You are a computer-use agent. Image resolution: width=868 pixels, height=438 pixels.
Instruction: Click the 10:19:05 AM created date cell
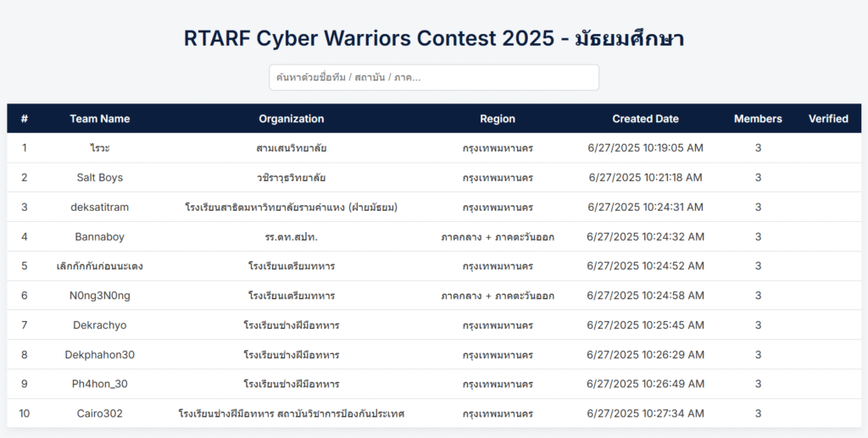(645, 148)
